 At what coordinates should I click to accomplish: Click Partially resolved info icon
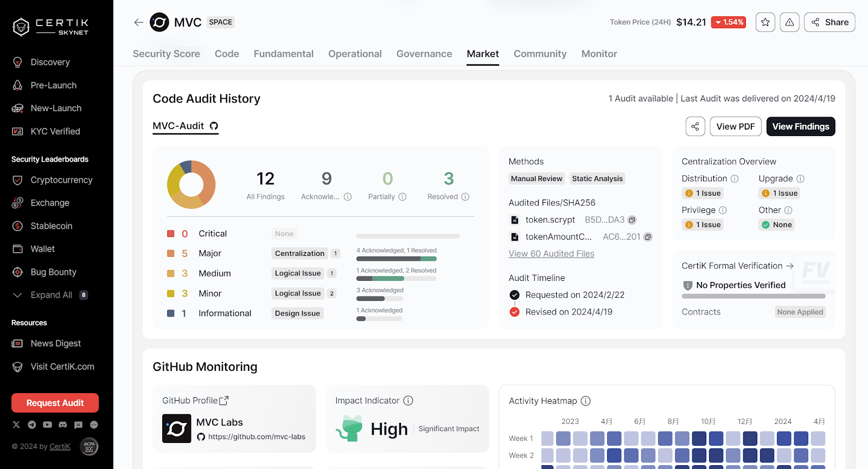pyautogui.click(x=403, y=197)
